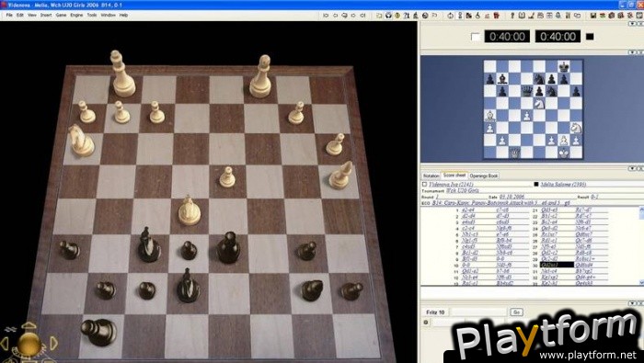Open the Help menu
Screen dimensions: 644x363
coord(123,16)
